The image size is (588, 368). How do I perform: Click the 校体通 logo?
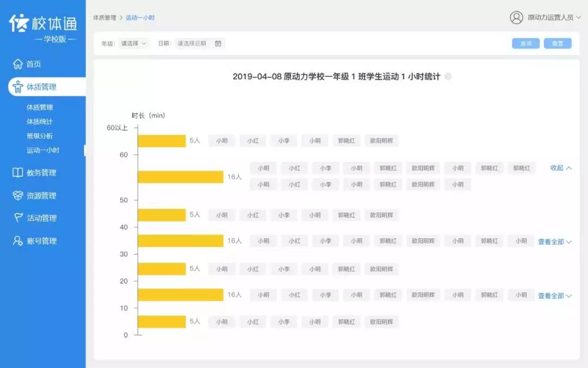point(44,24)
